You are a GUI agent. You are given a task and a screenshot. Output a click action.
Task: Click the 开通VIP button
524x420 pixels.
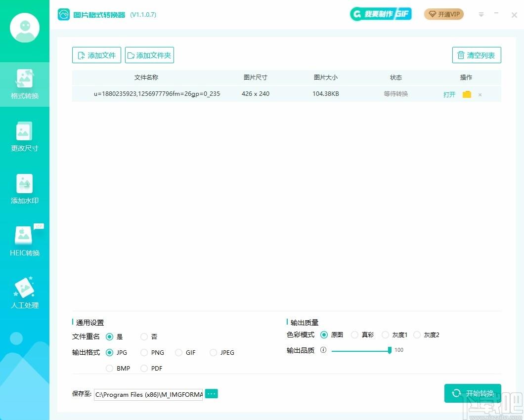444,14
